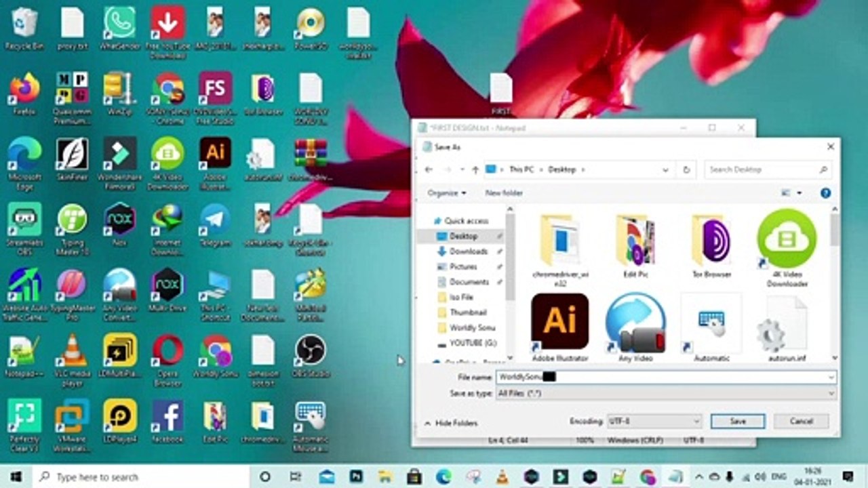868x488 pixels.
Task: Open Save As dialog help
Action: tap(825, 193)
